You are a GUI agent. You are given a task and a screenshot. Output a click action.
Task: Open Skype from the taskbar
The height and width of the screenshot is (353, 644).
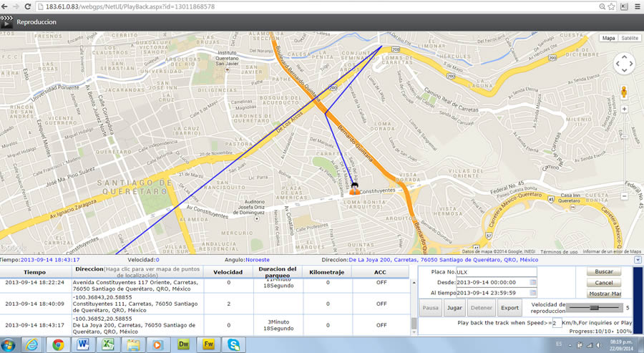click(x=233, y=345)
